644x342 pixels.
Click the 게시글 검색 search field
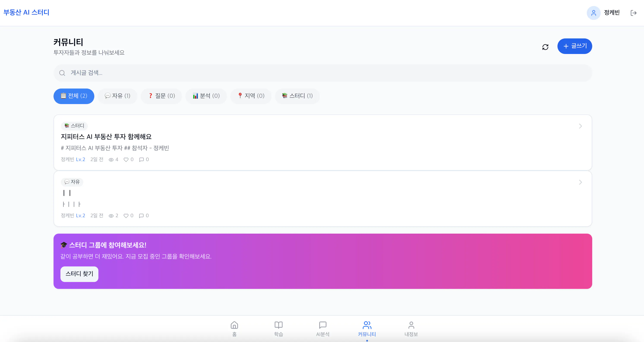coord(322,73)
